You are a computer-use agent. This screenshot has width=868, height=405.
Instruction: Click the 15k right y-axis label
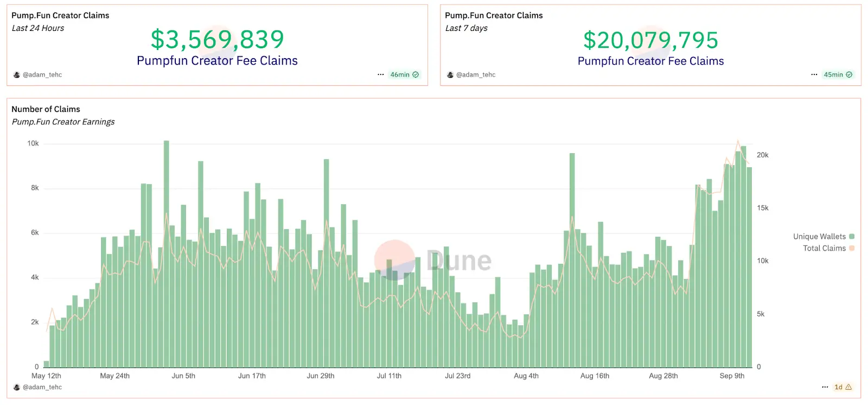[763, 208]
